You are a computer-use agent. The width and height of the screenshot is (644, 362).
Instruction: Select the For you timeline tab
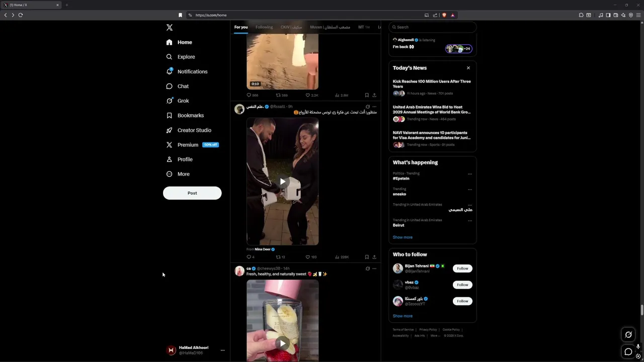(241, 27)
